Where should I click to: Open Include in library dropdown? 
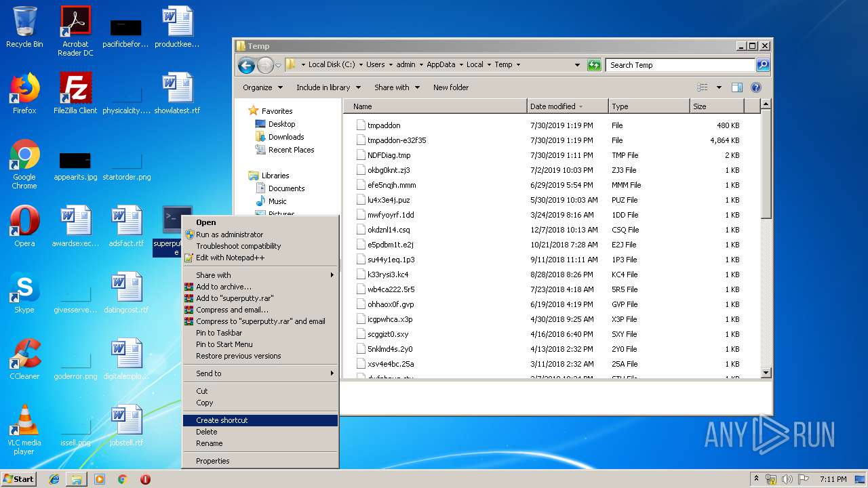pyautogui.click(x=328, y=87)
